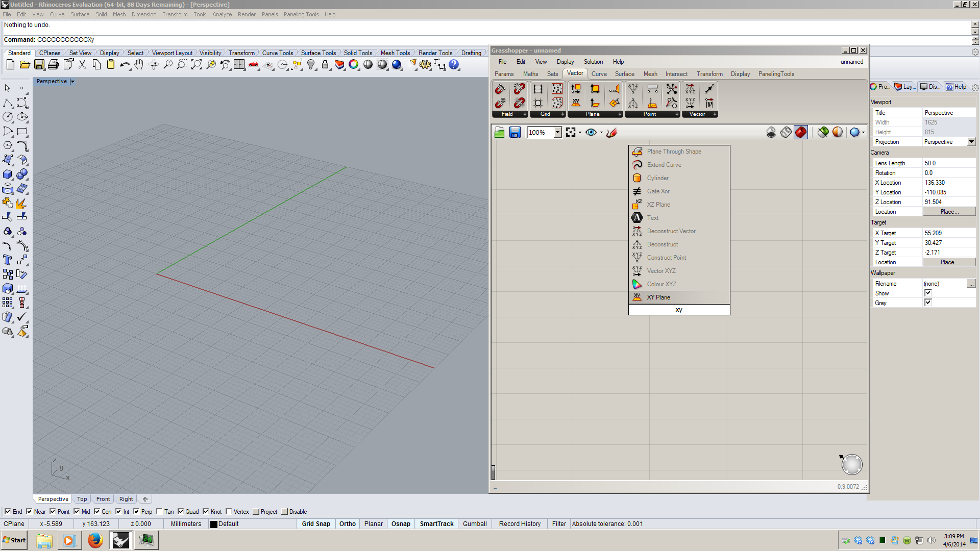Toggle Grid Snap in status bar
The height and width of the screenshot is (551, 980).
[316, 524]
